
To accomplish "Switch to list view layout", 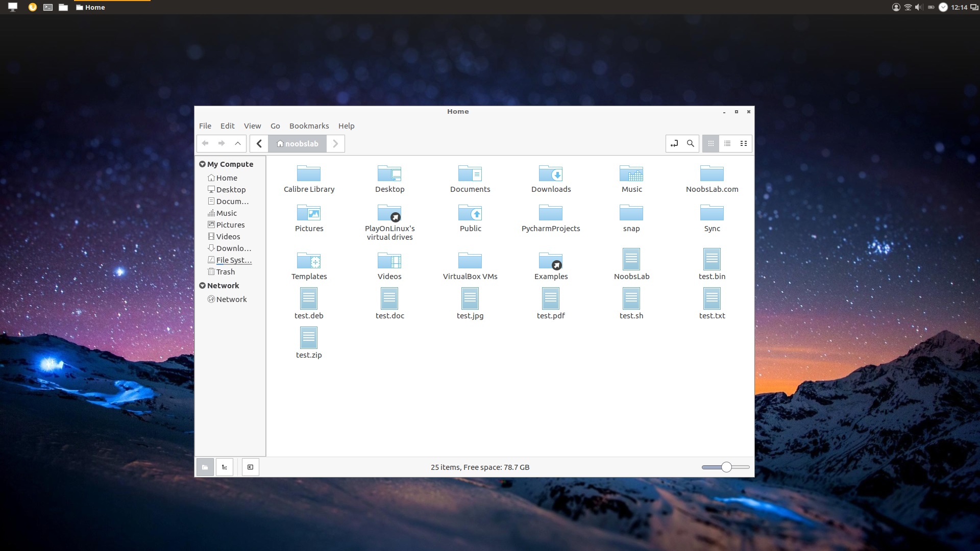I will pos(727,143).
